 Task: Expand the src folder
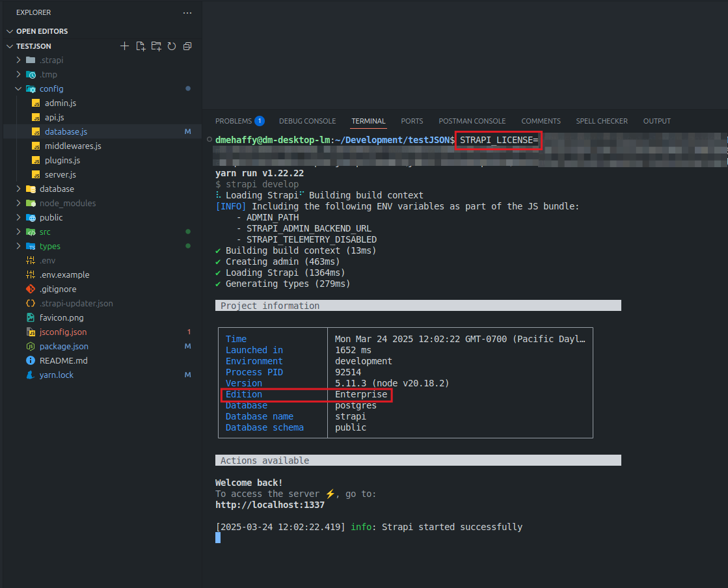[18, 232]
